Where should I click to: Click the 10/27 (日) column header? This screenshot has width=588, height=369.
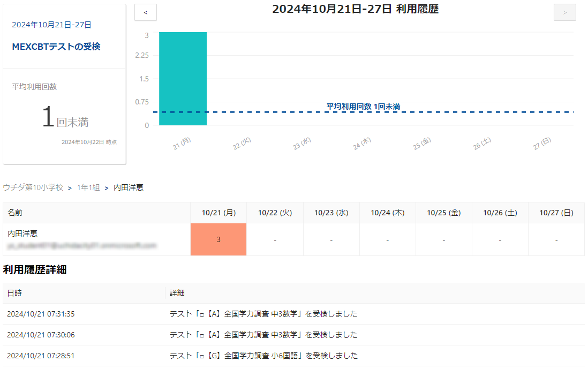[x=556, y=213]
